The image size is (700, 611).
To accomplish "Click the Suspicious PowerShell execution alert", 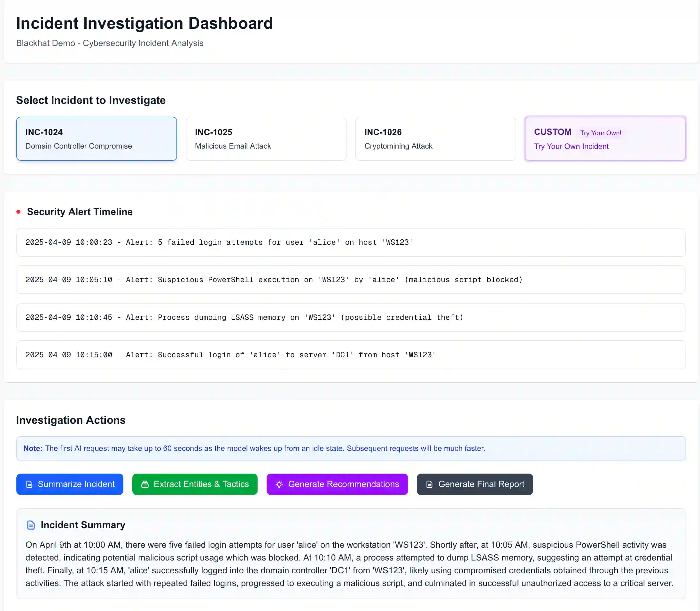I will click(x=351, y=280).
